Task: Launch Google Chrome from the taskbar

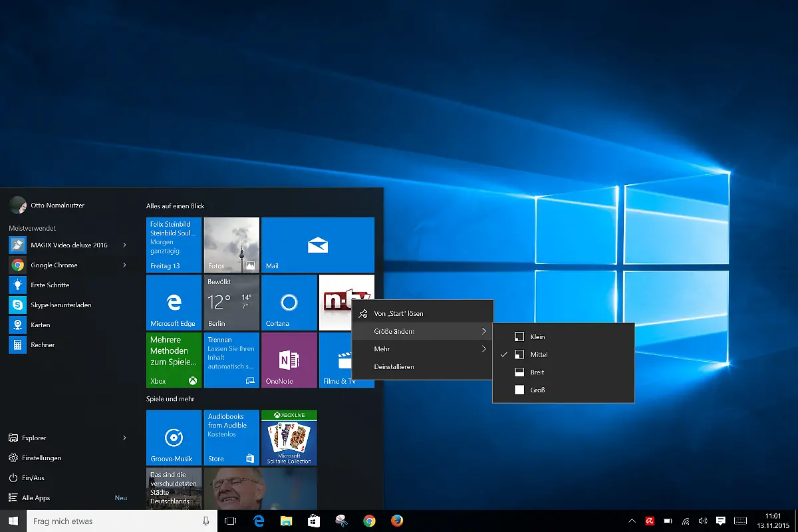Action: [369, 521]
